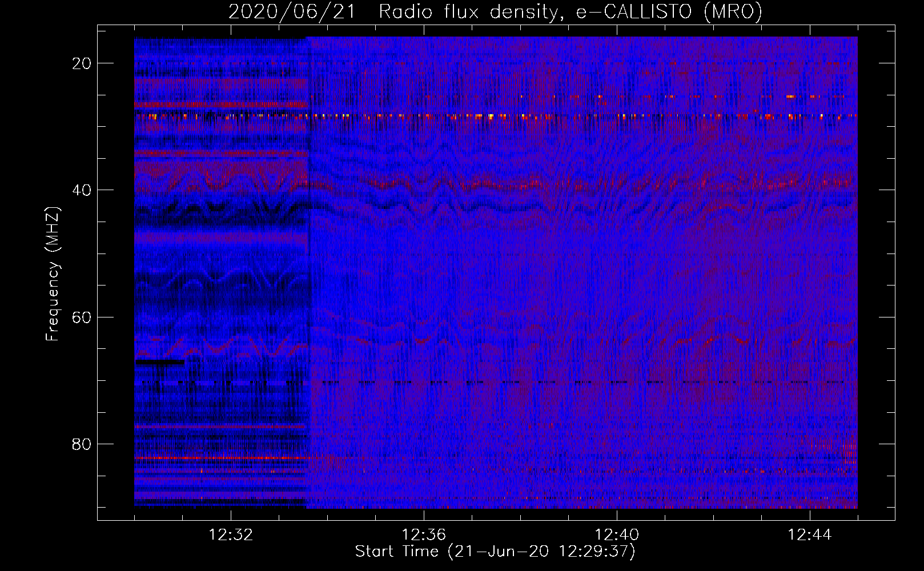This screenshot has height=571, width=924.
Task: Click the 'Start Time (21-Jun-20 12:29:37)' axis label
Action: pyautogui.click(x=495, y=552)
